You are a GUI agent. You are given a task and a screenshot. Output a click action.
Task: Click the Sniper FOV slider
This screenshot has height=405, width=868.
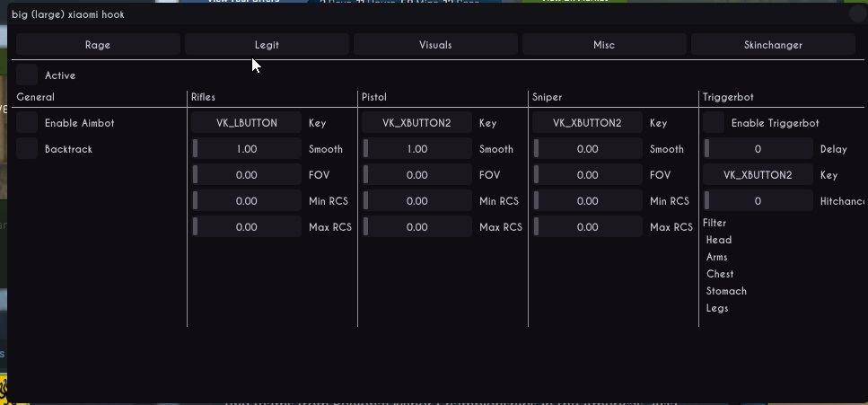587,174
